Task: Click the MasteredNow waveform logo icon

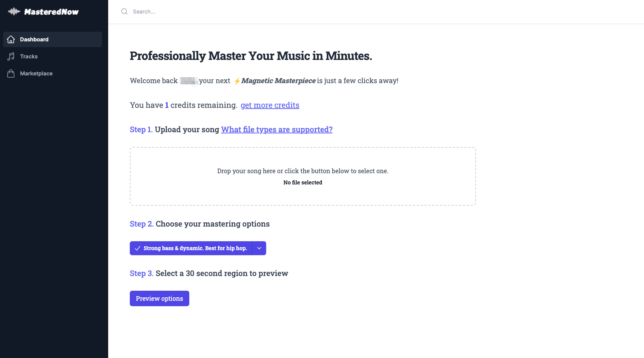Action: pyautogui.click(x=14, y=12)
